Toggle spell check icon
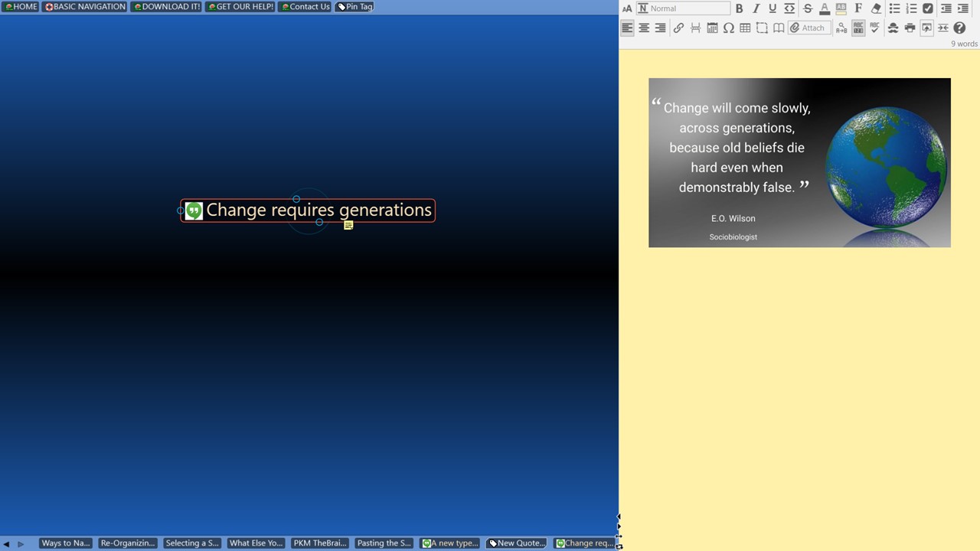The width and height of the screenshot is (980, 551). [875, 28]
